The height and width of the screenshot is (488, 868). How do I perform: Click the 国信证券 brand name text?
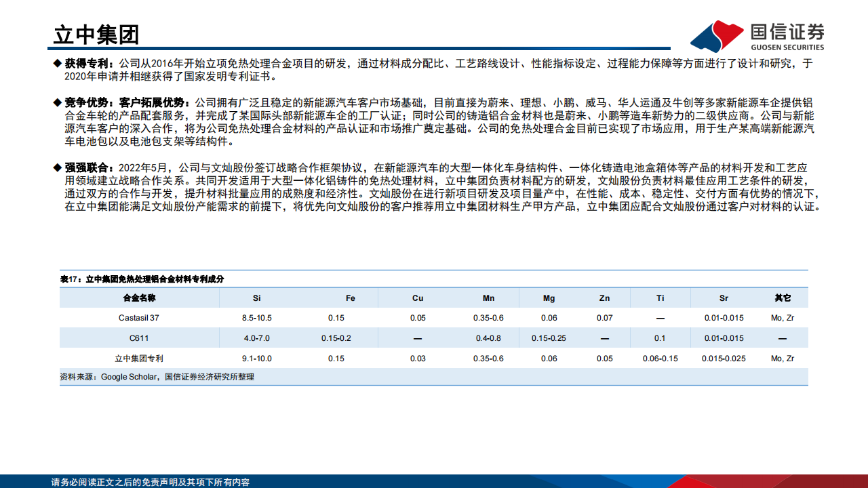(x=787, y=32)
